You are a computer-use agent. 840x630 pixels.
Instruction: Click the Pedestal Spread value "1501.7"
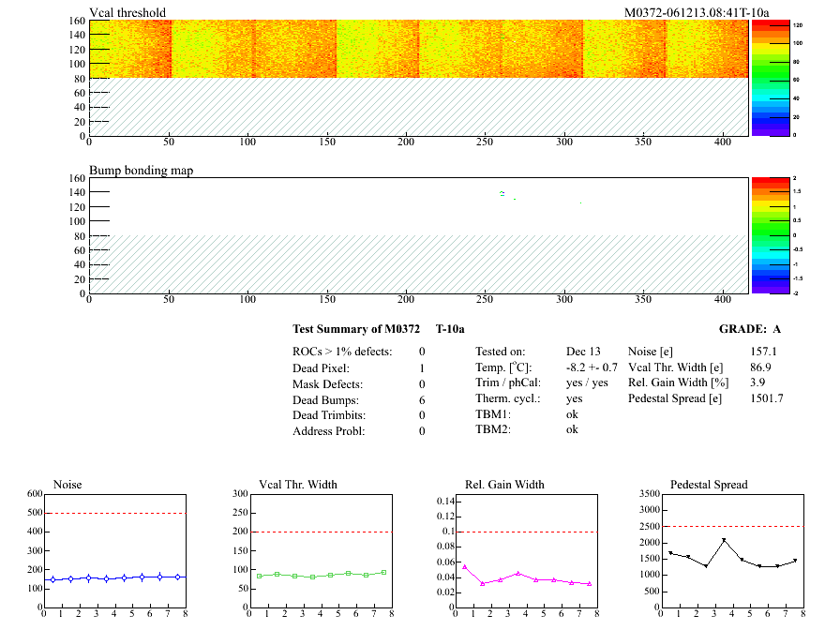767,398
